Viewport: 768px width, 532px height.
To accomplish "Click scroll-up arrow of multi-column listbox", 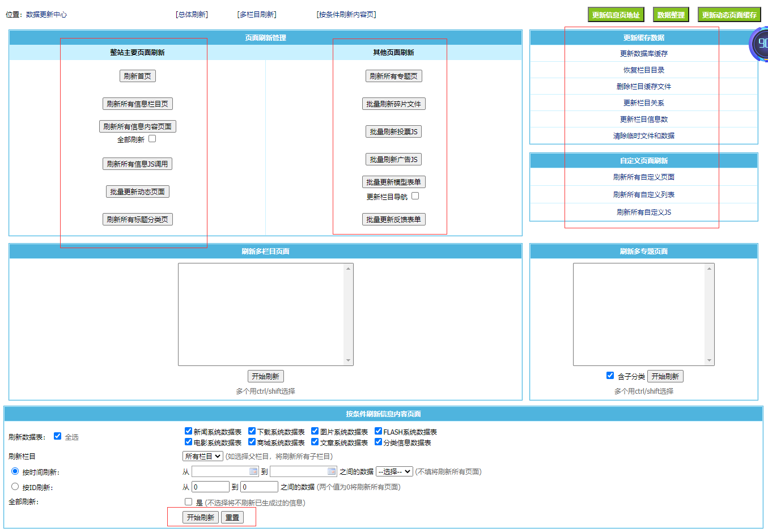I will [x=348, y=269].
